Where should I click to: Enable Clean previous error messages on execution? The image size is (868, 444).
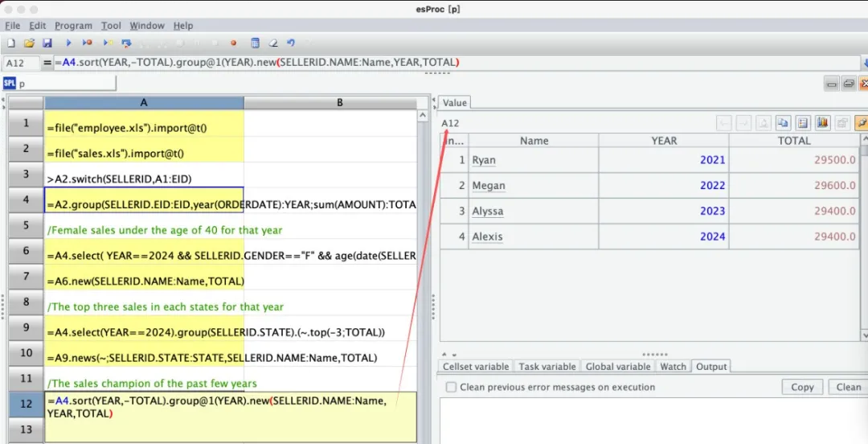tap(451, 387)
